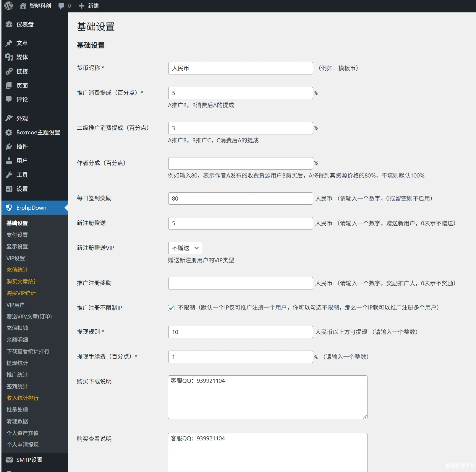Open the home icon for 智晓科创

pos(23,6)
